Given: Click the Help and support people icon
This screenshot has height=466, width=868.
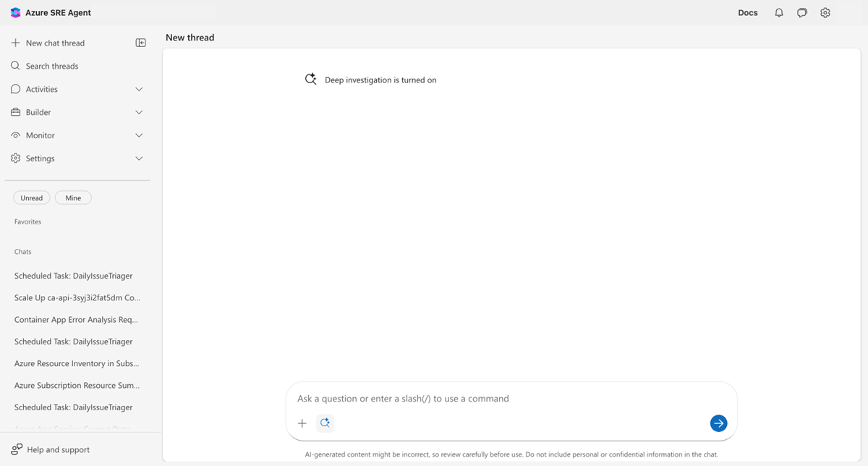Looking at the screenshot, I should pyautogui.click(x=17, y=449).
